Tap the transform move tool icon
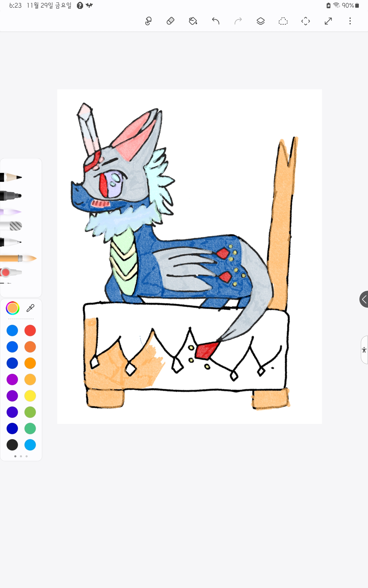This screenshot has width=368, height=588. tap(306, 21)
